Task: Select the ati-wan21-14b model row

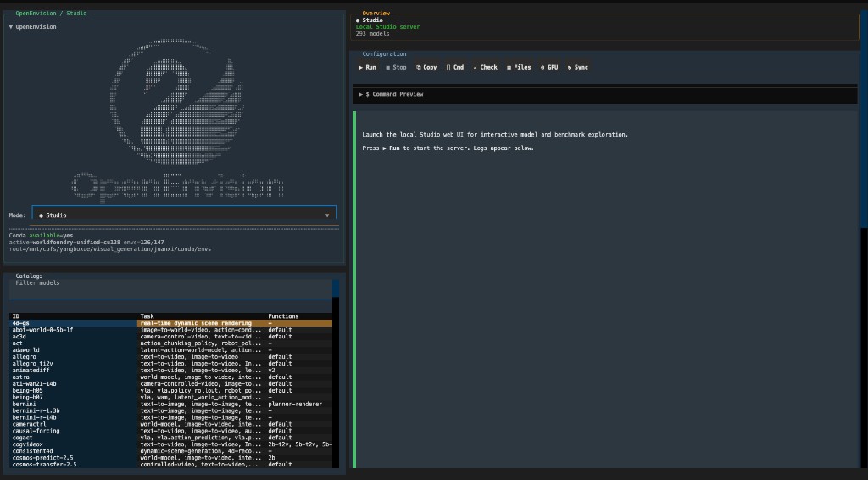Action: (171, 383)
